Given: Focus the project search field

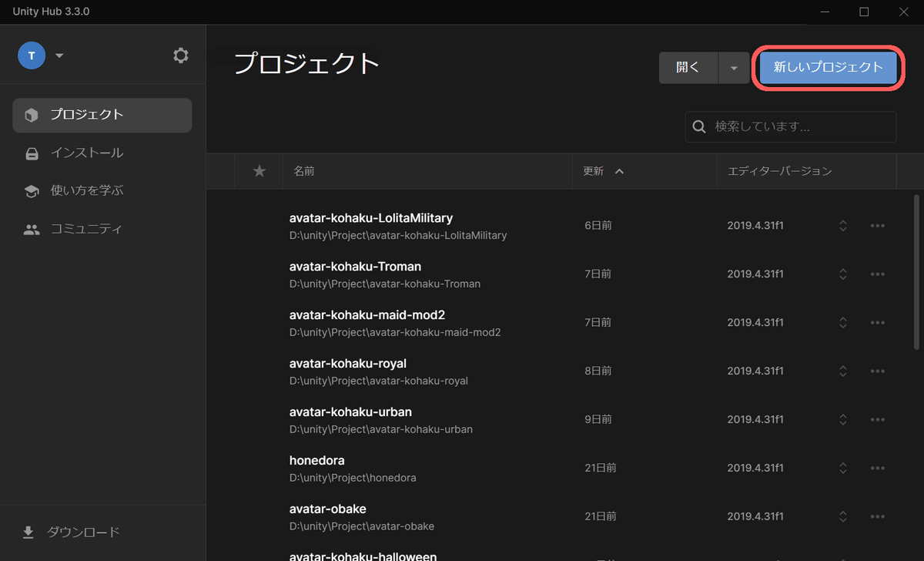Looking at the screenshot, I should (791, 126).
